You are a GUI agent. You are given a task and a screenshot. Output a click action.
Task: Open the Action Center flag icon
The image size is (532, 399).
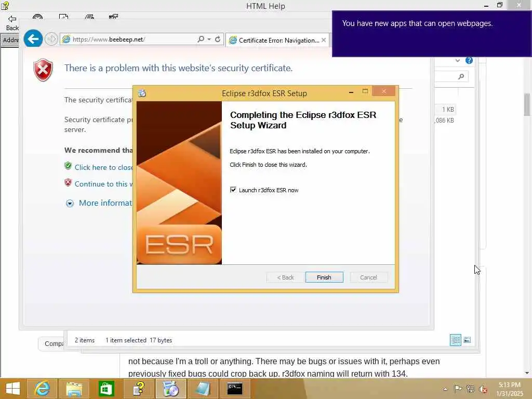point(458,389)
